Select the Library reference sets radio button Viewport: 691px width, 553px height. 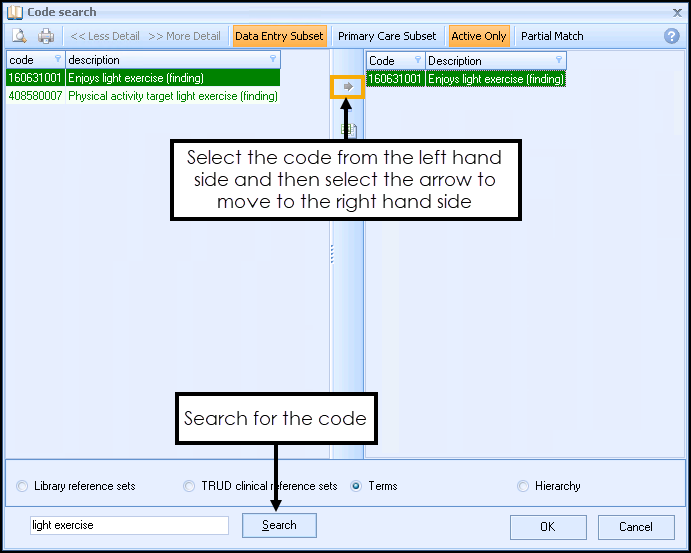tap(23, 487)
